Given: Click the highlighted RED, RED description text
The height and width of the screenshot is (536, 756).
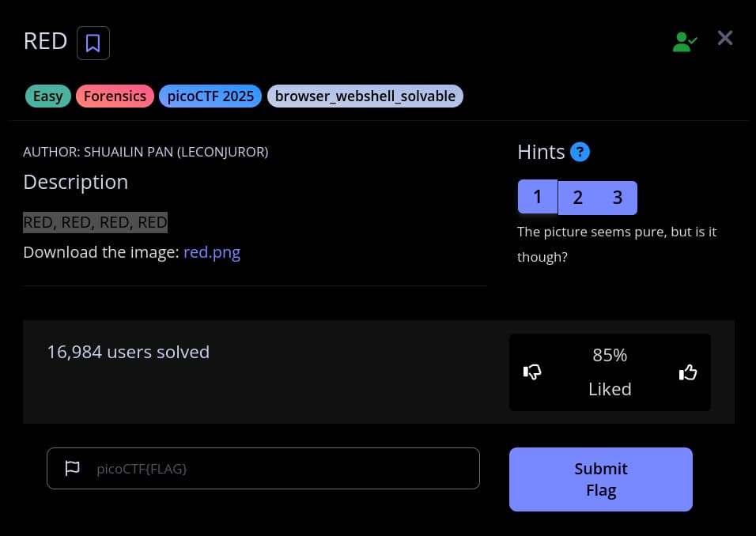Looking at the screenshot, I should (95, 222).
